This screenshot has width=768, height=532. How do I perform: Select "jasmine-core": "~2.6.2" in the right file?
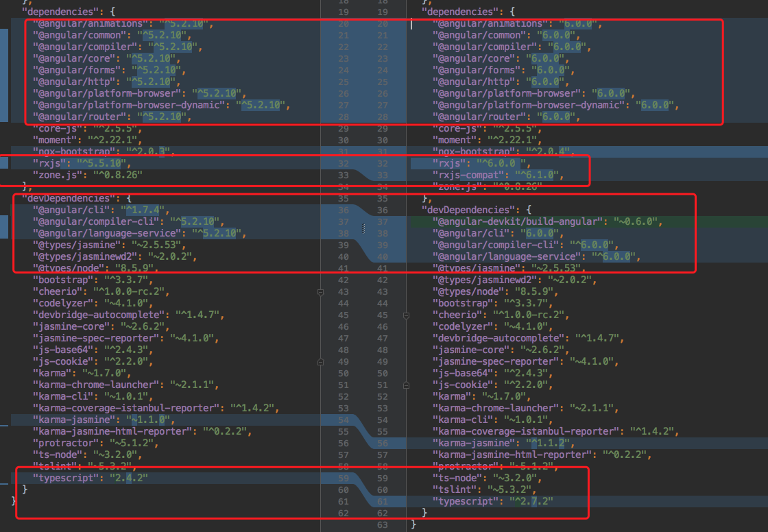pyautogui.click(x=501, y=350)
